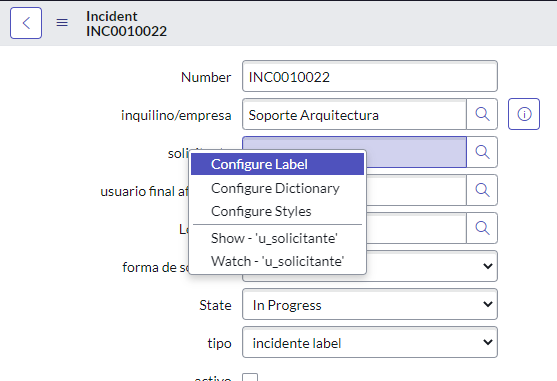This screenshot has height=381, width=557.
Task: Open the State dropdown
Action: pyautogui.click(x=370, y=304)
